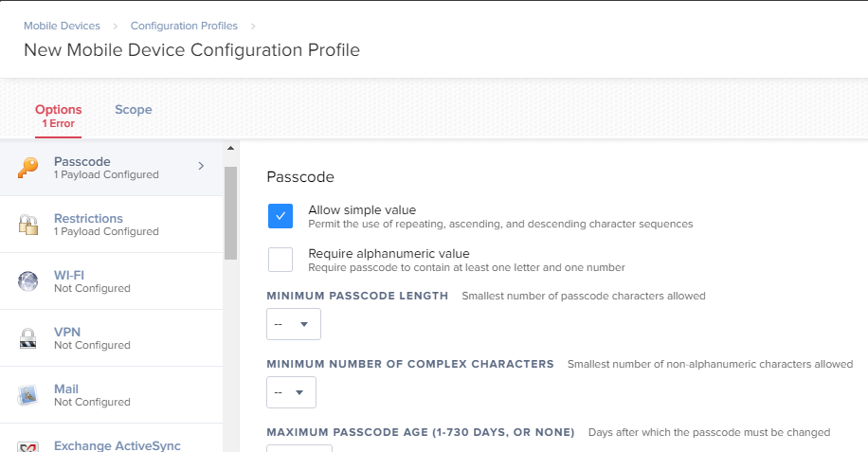Click the Maximum Passcode Age input field

299,448
